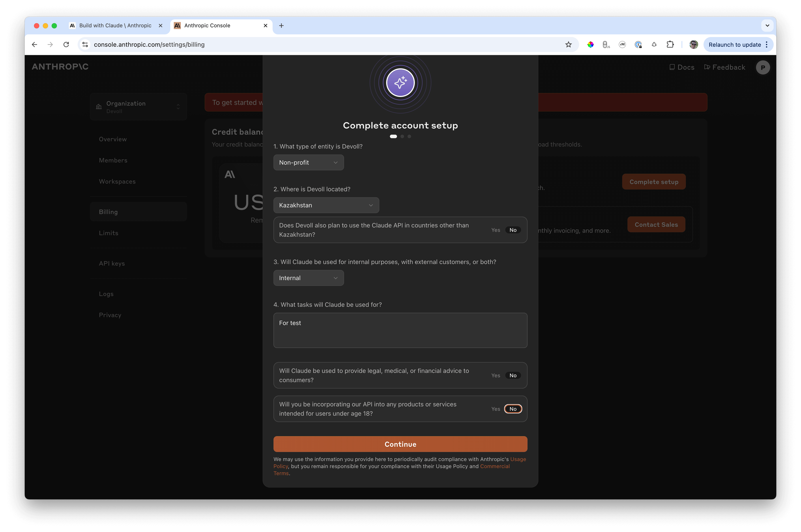Select Yes for users under age 18
801x532 pixels.
pos(495,409)
